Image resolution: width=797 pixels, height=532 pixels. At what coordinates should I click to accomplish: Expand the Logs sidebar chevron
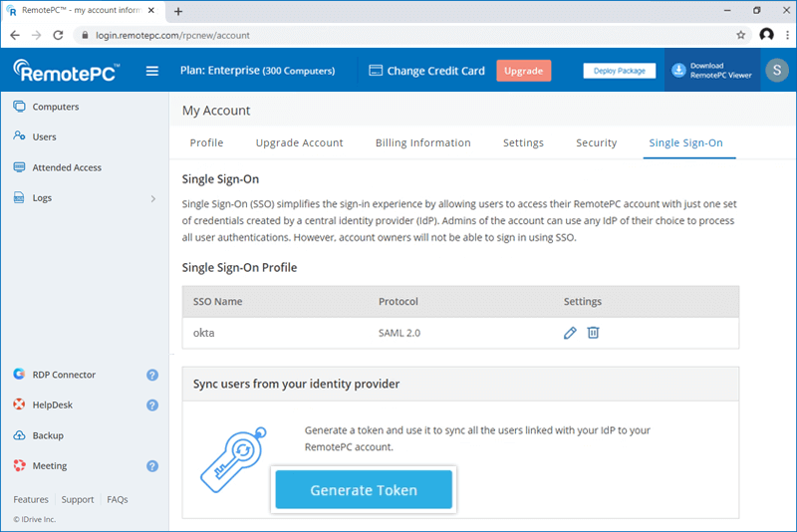[152, 198]
